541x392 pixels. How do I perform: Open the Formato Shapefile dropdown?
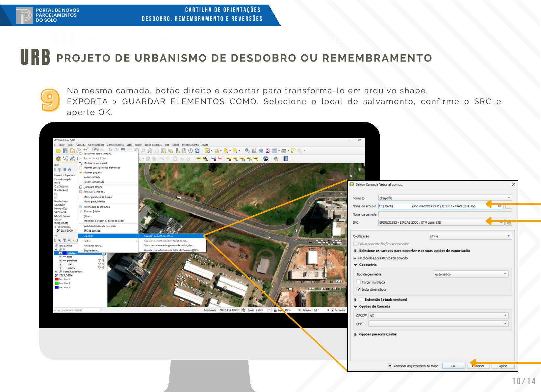pos(445,198)
